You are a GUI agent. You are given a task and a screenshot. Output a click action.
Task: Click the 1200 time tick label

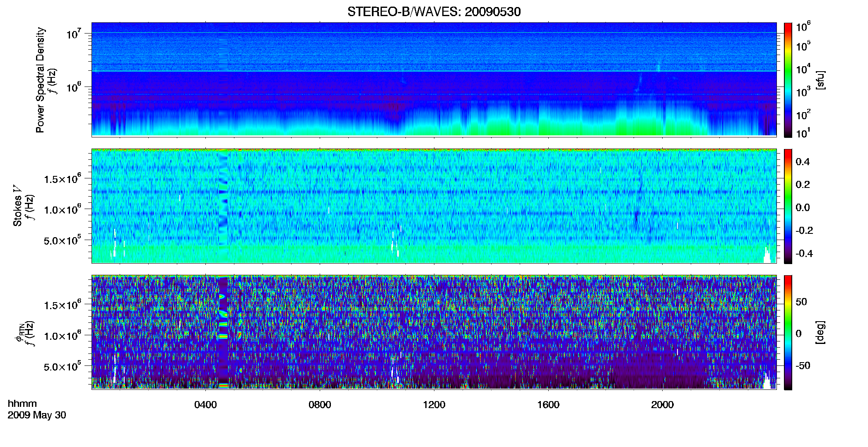click(x=434, y=405)
